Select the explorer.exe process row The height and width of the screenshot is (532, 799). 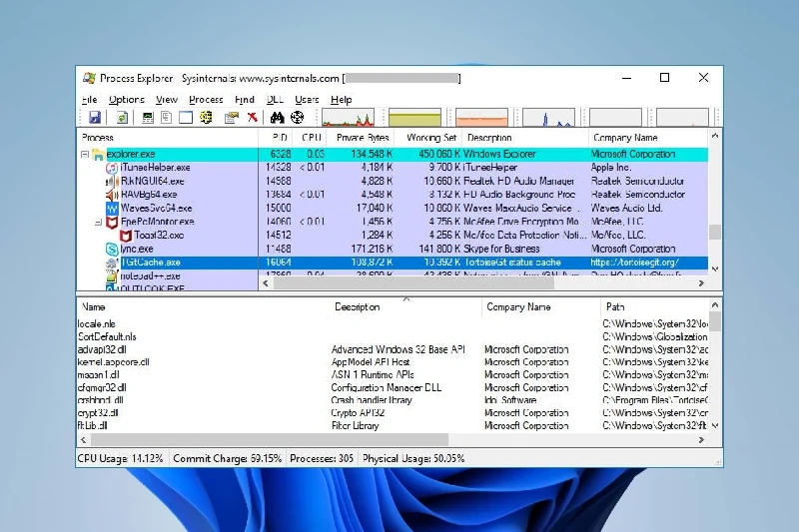[x=393, y=155]
